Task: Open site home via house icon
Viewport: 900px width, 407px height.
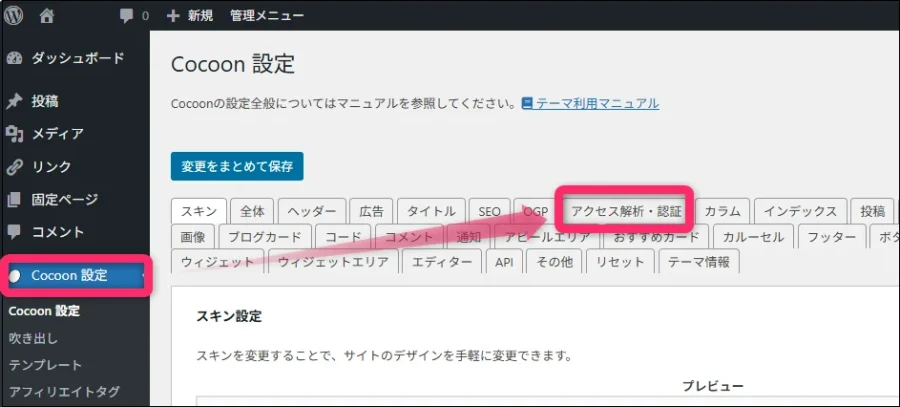Action: click(x=46, y=15)
